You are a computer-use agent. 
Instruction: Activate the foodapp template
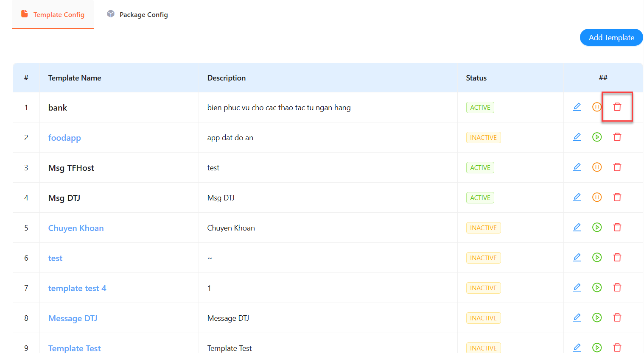pos(597,137)
